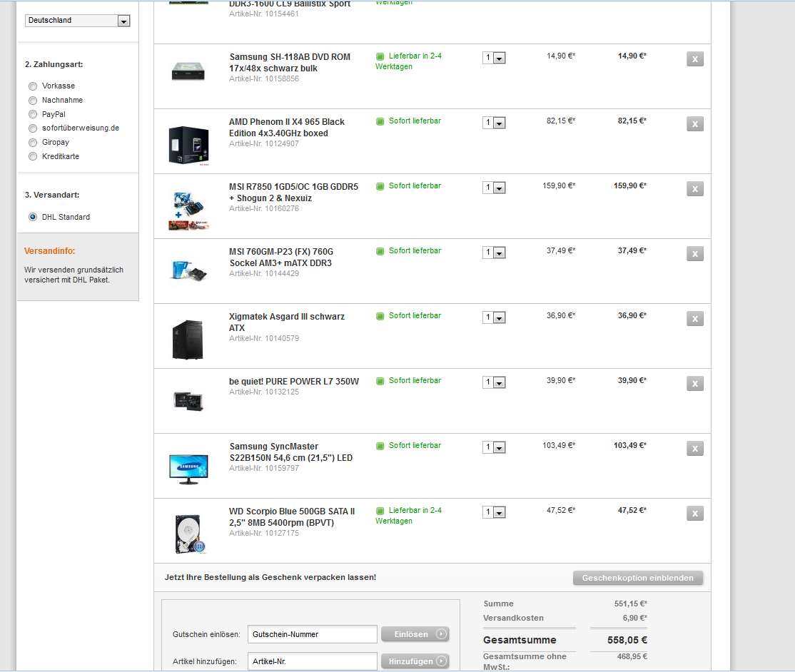The image size is (795, 672).
Task: Open the Deutschland country dropdown
Action: (x=78, y=21)
